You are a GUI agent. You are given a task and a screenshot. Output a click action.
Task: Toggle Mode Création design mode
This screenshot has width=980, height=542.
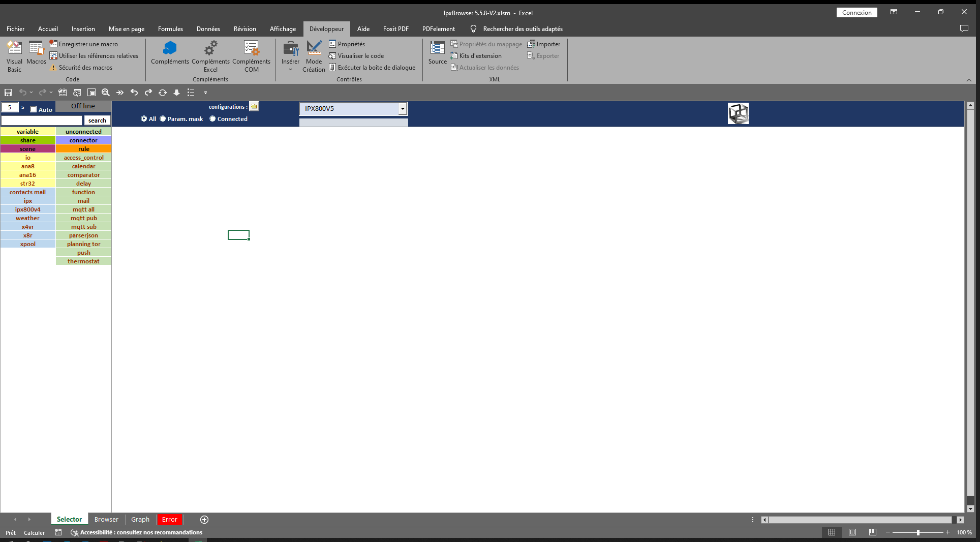(x=314, y=56)
